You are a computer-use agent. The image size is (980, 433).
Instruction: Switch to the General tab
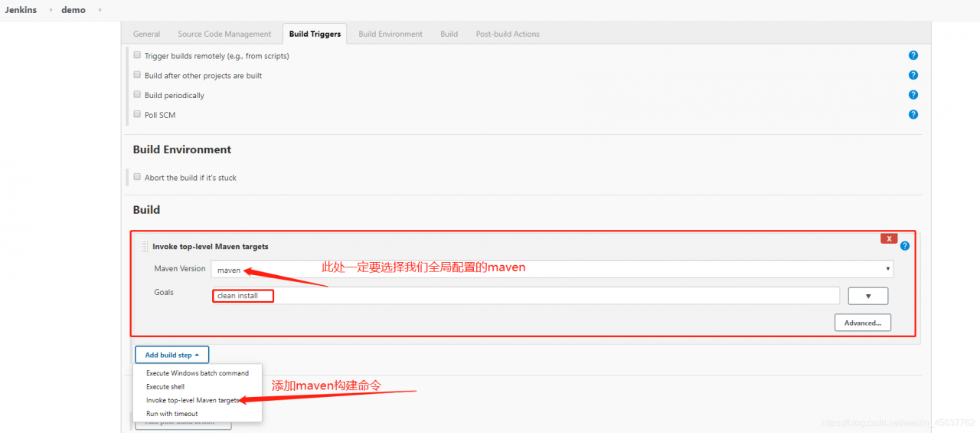[146, 34]
